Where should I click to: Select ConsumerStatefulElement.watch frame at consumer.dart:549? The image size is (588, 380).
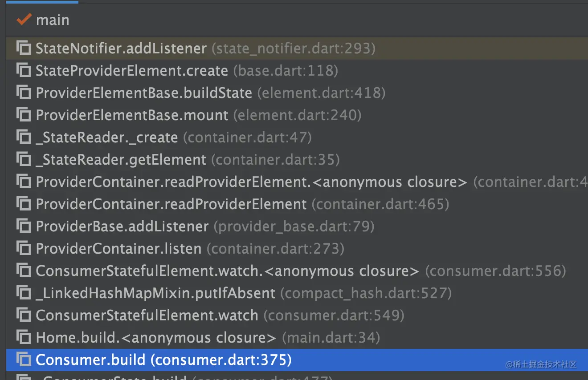pyautogui.click(x=147, y=315)
